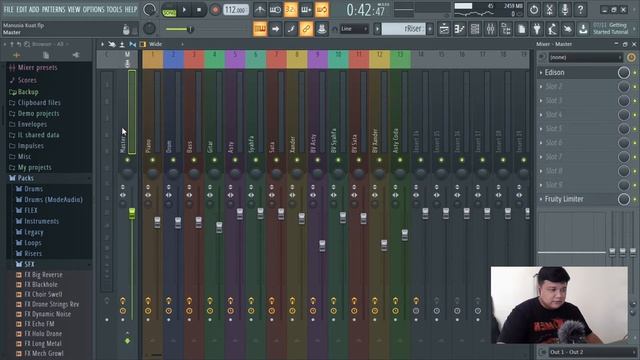Open the Mixer view icon in toolbar

click(491, 29)
